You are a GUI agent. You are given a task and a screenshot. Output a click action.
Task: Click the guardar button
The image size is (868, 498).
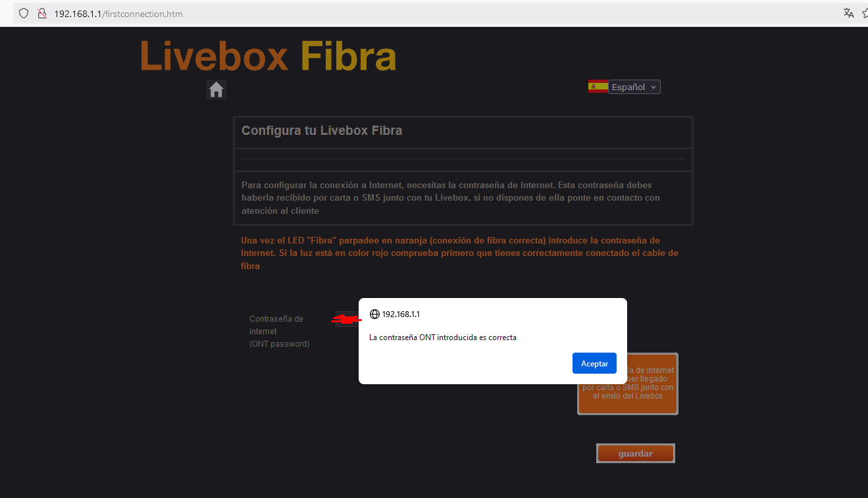pyautogui.click(x=635, y=453)
